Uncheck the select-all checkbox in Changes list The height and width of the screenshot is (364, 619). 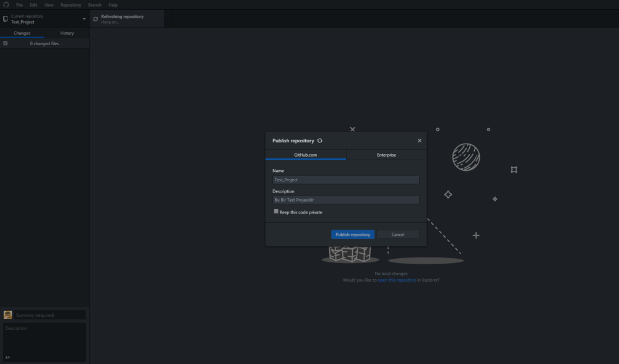(5, 43)
